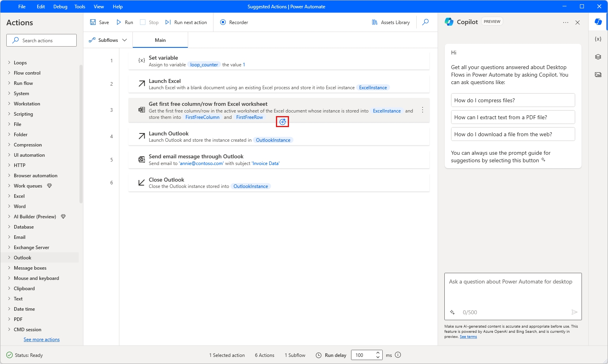Screen dimensions: 608x364
Task: Expand the Email action group
Action: tap(9, 237)
